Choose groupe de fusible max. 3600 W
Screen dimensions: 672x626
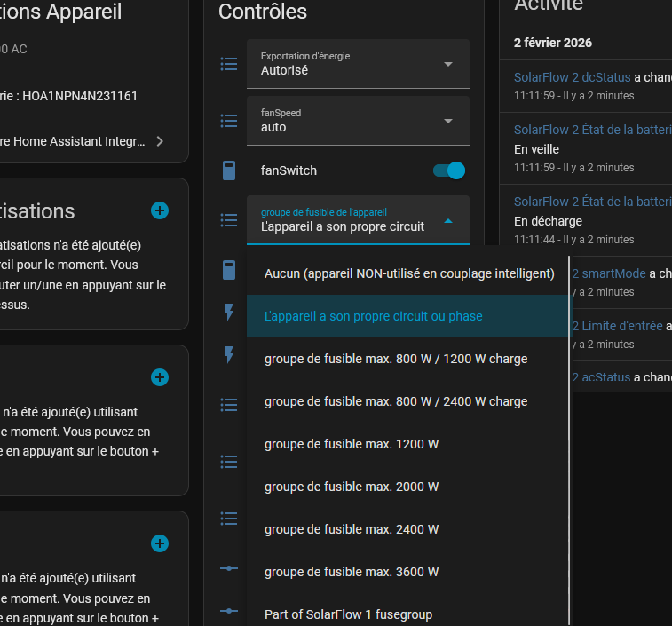[352, 572]
